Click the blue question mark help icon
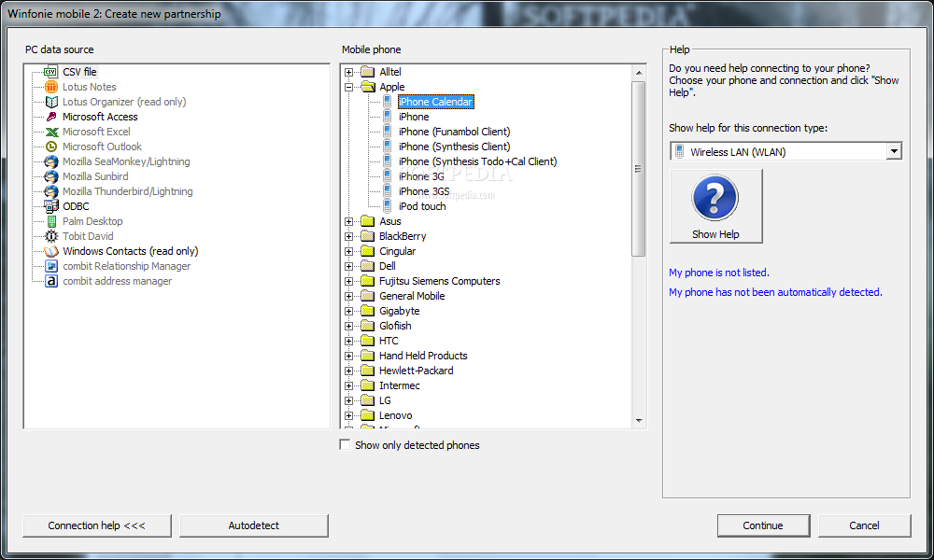 pos(715,198)
